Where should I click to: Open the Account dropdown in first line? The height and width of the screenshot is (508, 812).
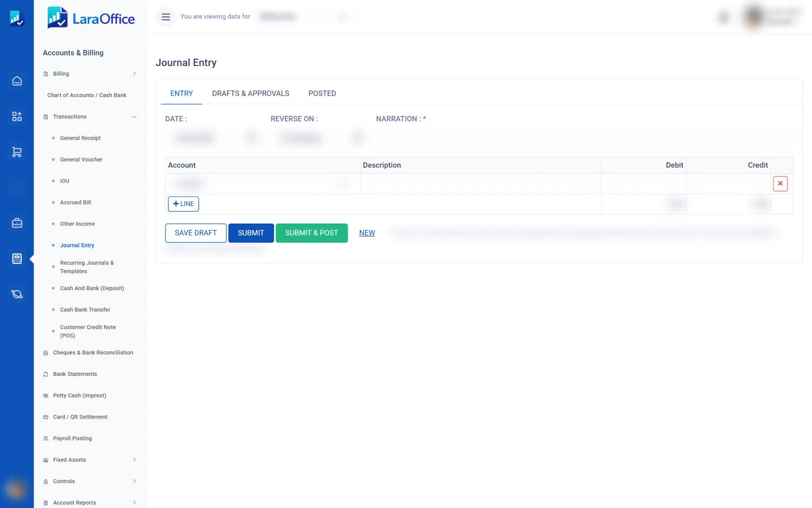tap(262, 183)
